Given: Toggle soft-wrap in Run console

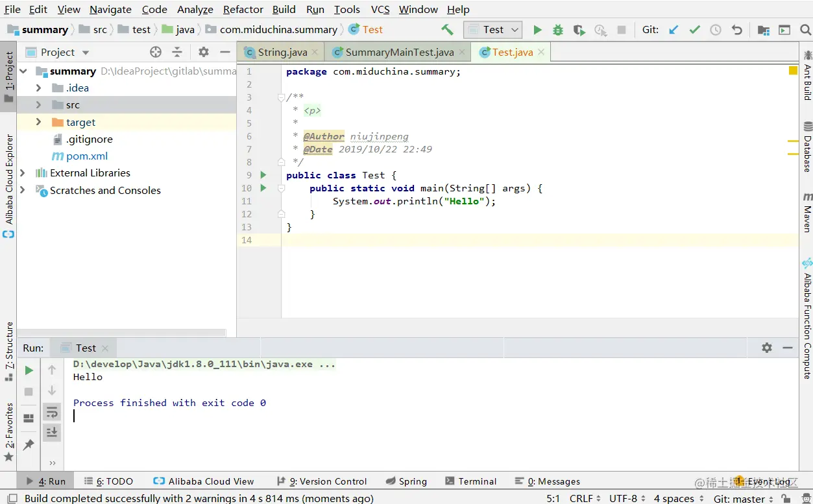Looking at the screenshot, I should pyautogui.click(x=52, y=412).
